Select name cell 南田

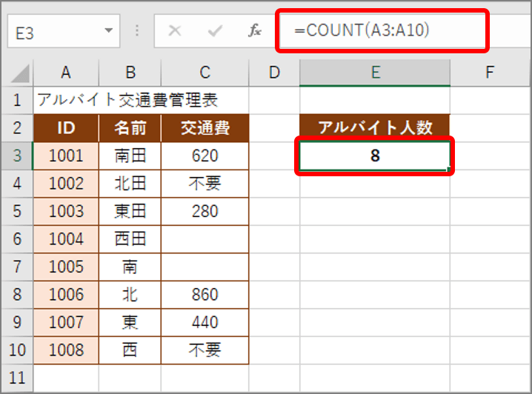[x=130, y=156]
